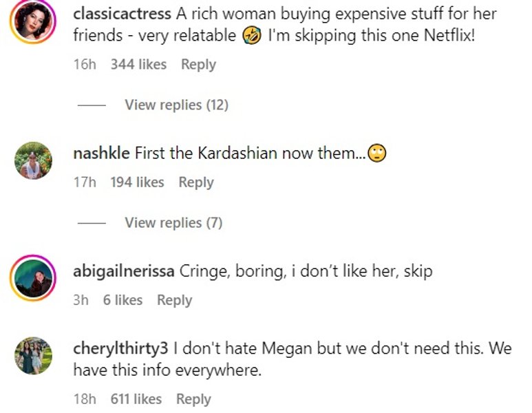Open classicactress profile picture

33,22
